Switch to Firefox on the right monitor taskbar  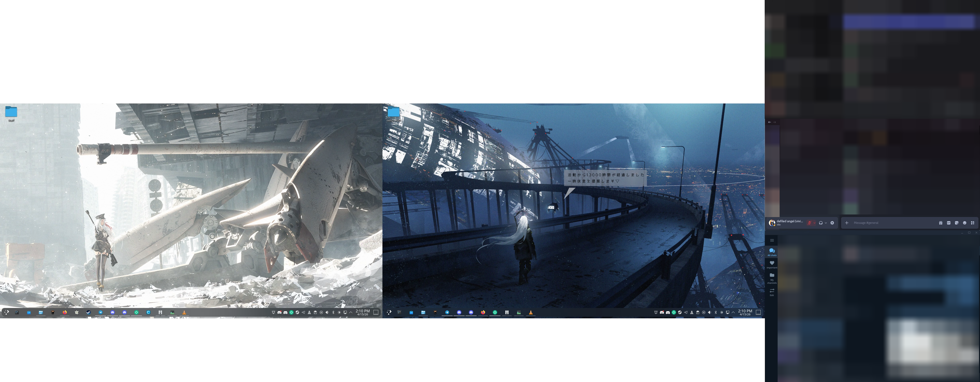point(483,312)
